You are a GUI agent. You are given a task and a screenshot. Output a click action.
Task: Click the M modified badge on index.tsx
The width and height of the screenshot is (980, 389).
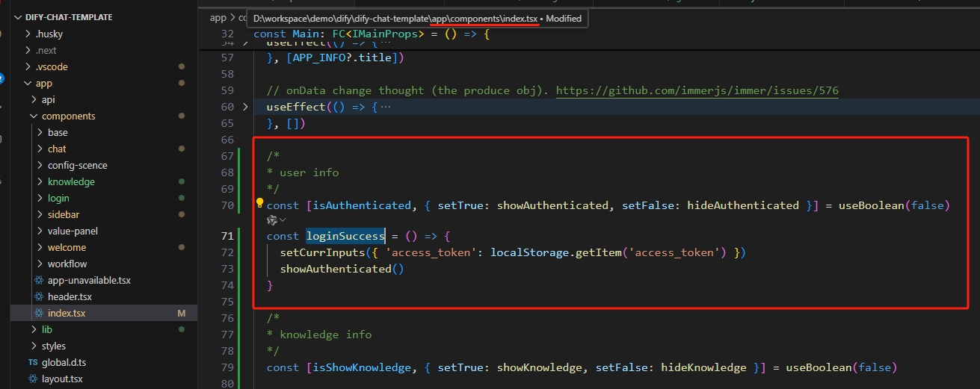pyautogui.click(x=182, y=314)
